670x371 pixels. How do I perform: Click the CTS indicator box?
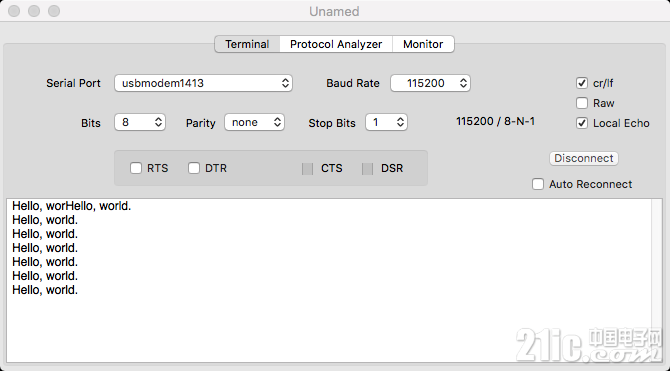[308, 169]
